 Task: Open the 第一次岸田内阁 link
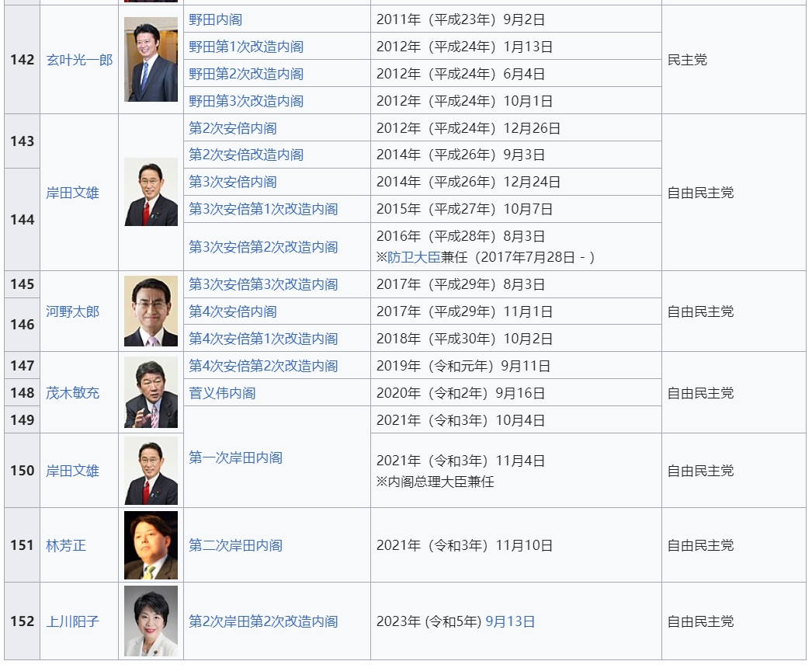236,458
